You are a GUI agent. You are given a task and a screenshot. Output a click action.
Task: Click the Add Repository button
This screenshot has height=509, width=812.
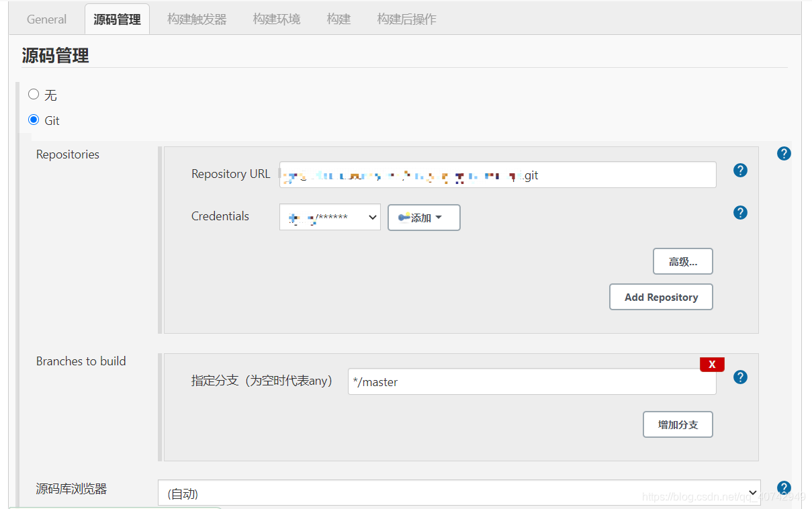point(661,297)
